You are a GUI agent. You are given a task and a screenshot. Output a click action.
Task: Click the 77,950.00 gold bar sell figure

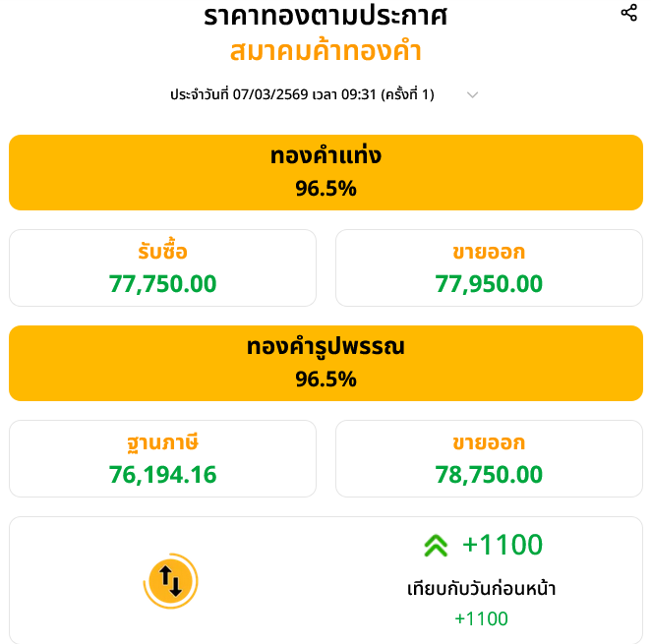(x=489, y=284)
